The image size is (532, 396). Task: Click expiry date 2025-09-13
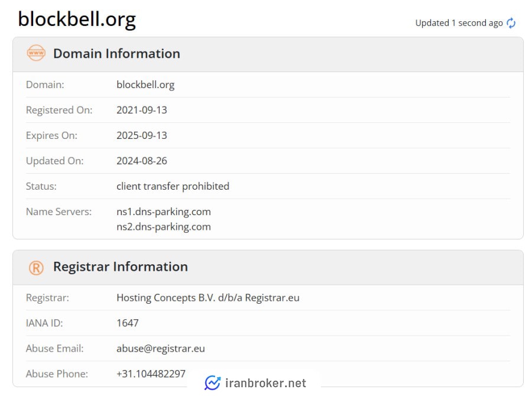pyautogui.click(x=142, y=135)
